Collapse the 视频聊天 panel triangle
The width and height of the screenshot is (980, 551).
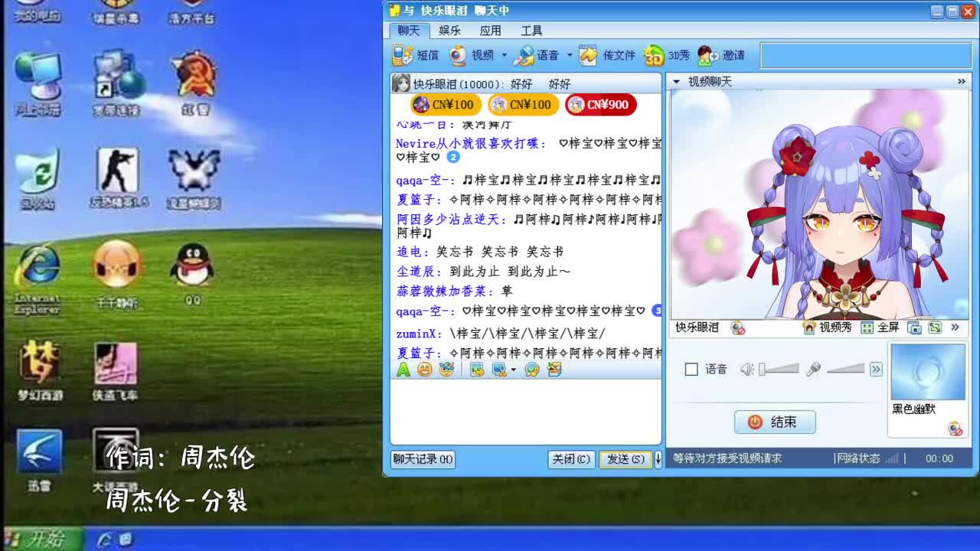click(677, 81)
